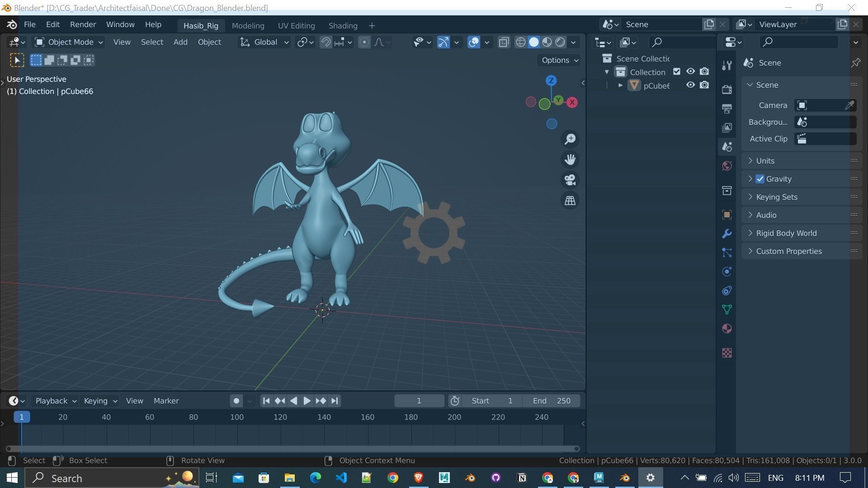868x488 pixels.
Task: Collapse the Collection in outliner
Action: point(607,72)
